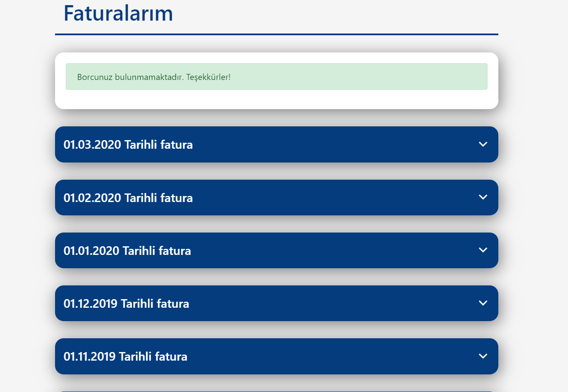
Task: Click the word 'Teşekkürler!' in the alert
Action: click(x=209, y=77)
